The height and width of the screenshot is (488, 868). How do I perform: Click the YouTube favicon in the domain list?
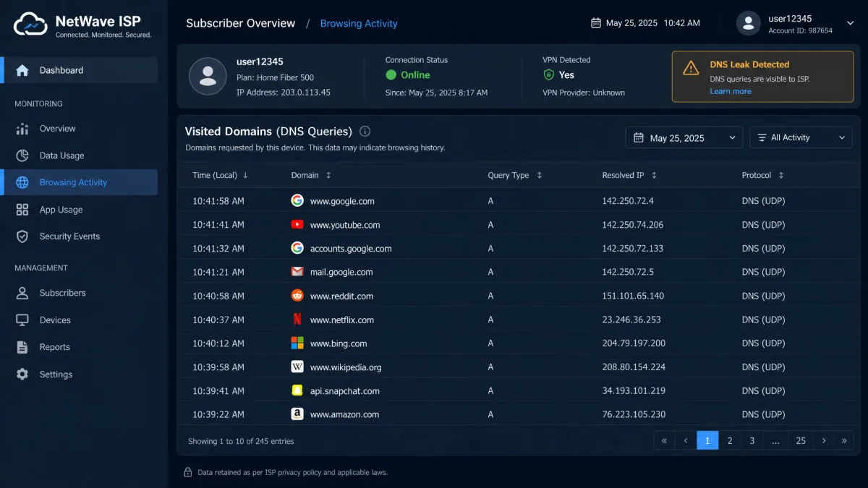click(x=297, y=225)
